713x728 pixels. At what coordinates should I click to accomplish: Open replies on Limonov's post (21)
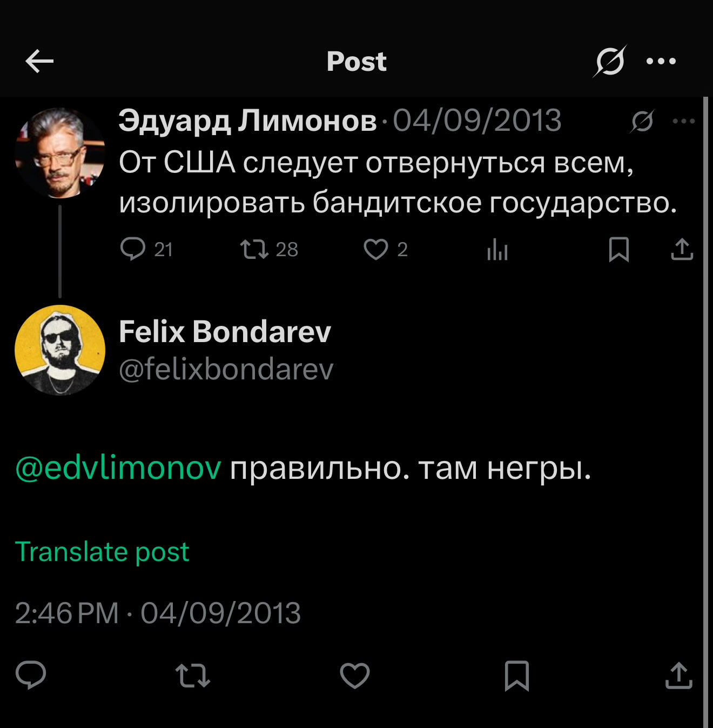click(x=133, y=249)
